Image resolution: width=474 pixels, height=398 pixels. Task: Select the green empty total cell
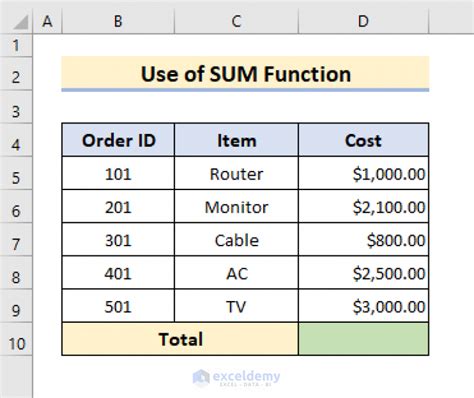pyautogui.click(x=363, y=339)
